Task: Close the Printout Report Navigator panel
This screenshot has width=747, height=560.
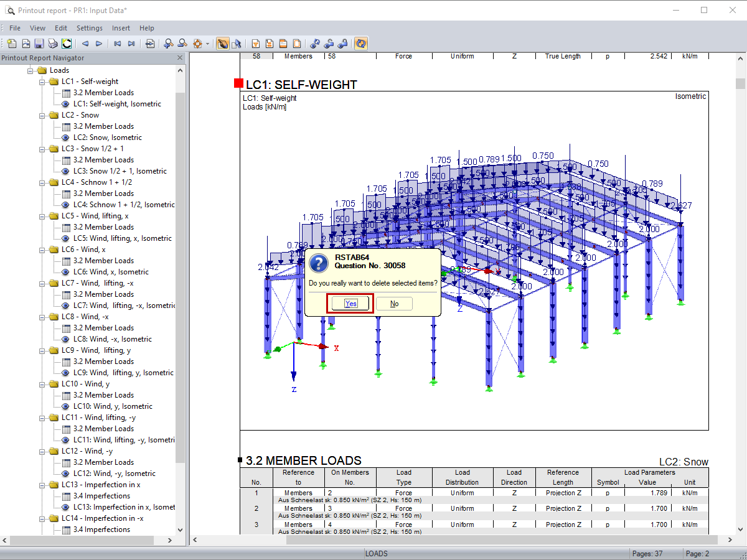Action: pos(180,58)
